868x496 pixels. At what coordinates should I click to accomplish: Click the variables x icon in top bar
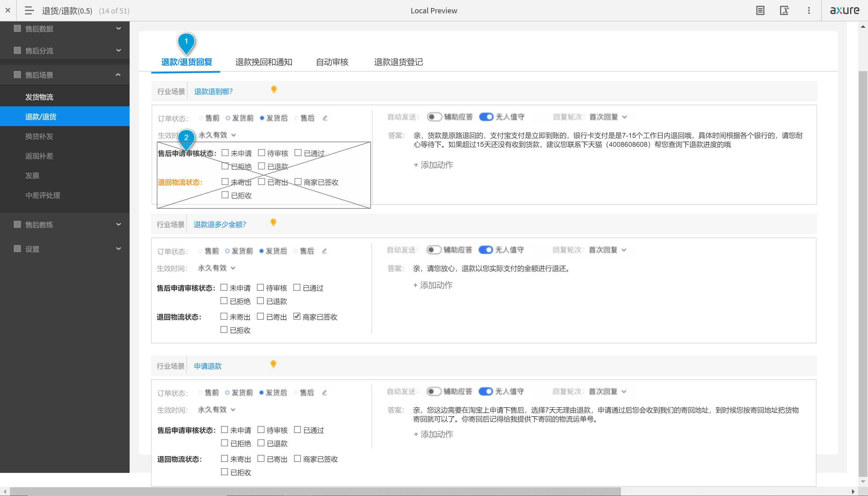pyautogui.click(x=784, y=10)
